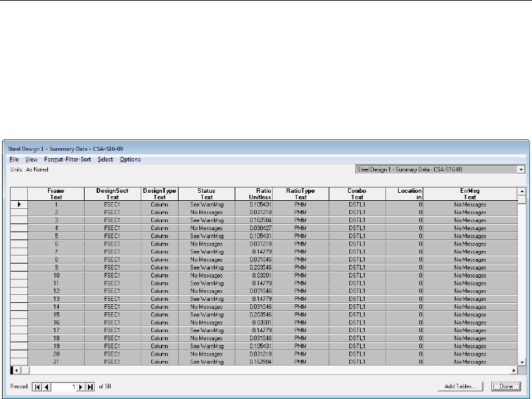
Task: Click the Location column header
Action: [x=404, y=194]
